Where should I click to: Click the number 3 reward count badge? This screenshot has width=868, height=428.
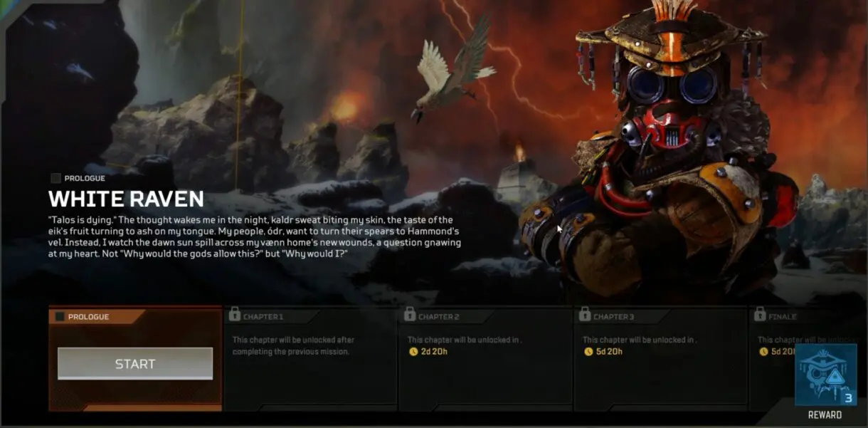848,398
